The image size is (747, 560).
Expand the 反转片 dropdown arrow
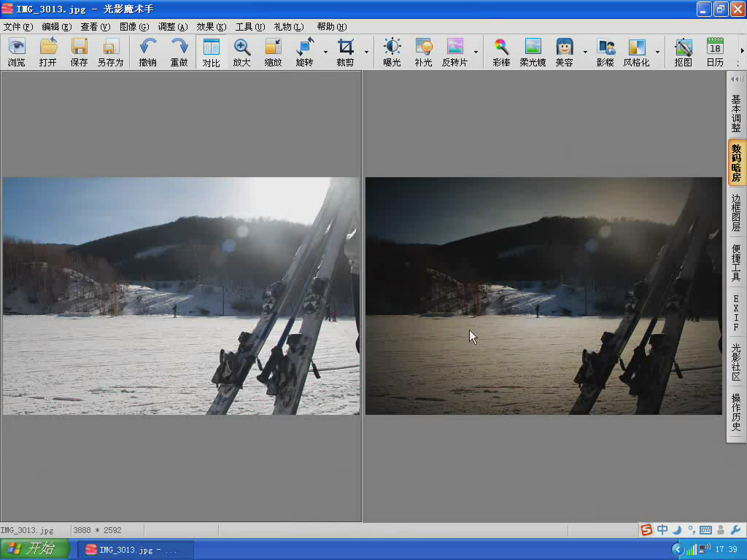[x=476, y=52]
